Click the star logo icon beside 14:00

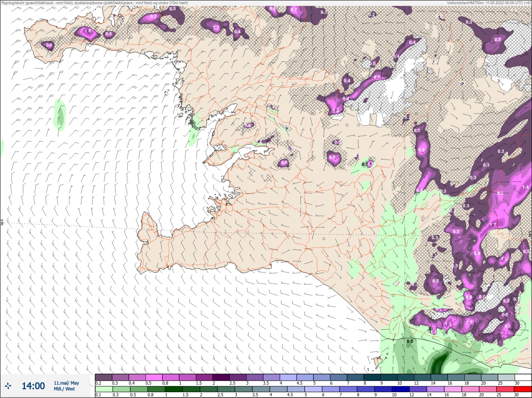point(8,386)
